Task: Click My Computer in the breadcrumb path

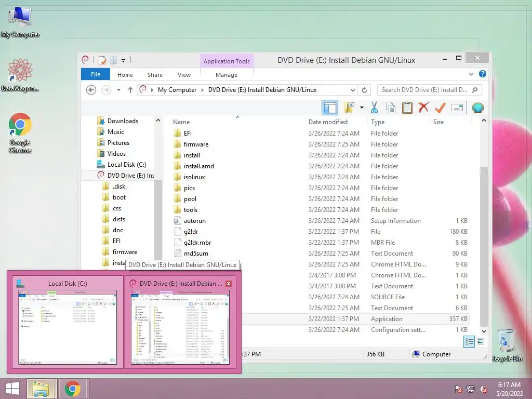Action: pos(177,90)
